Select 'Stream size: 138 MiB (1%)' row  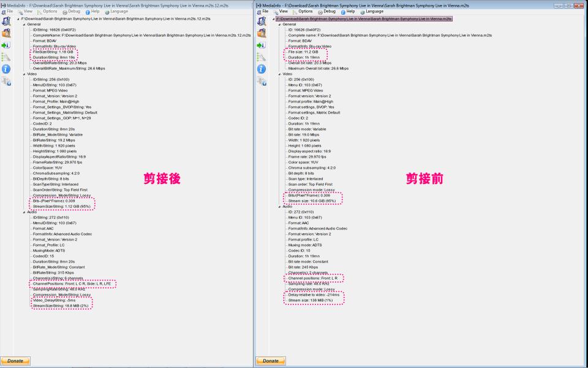310,301
